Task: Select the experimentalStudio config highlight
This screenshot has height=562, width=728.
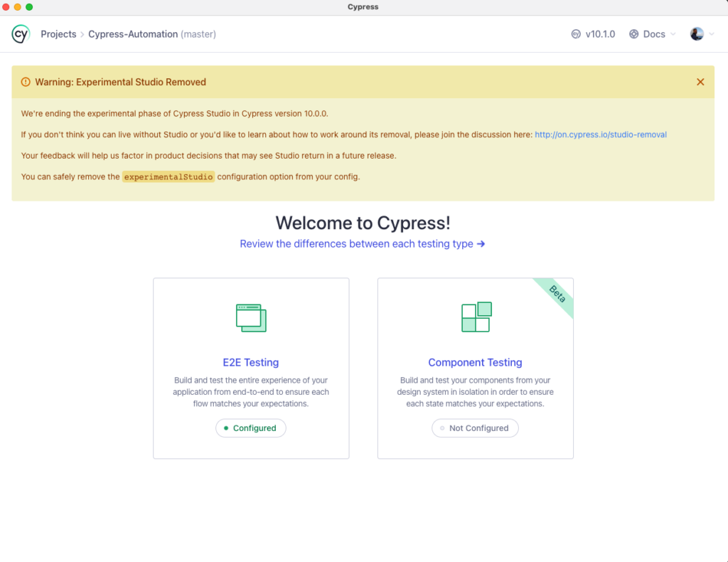Action: click(x=168, y=176)
